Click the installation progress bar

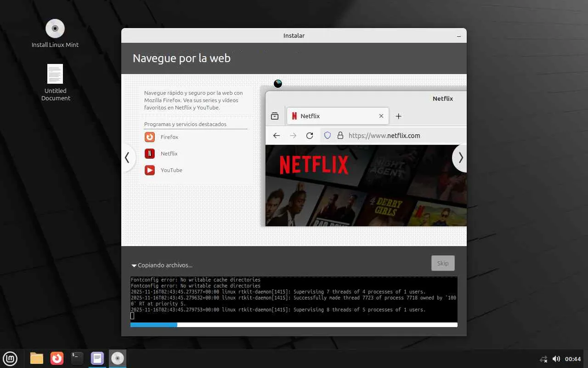click(294, 325)
